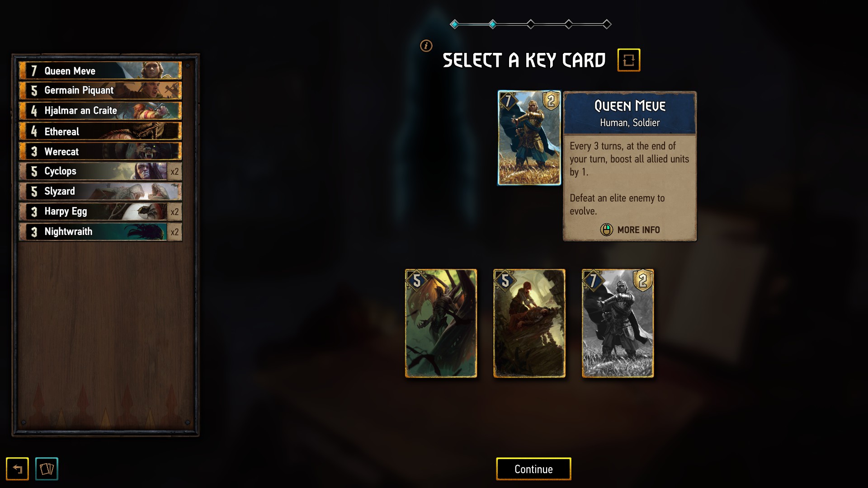Select the Slyzard card entry
Image resolution: width=868 pixels, height=488 pixels.
pyautogui.click(x=100, y=191)
